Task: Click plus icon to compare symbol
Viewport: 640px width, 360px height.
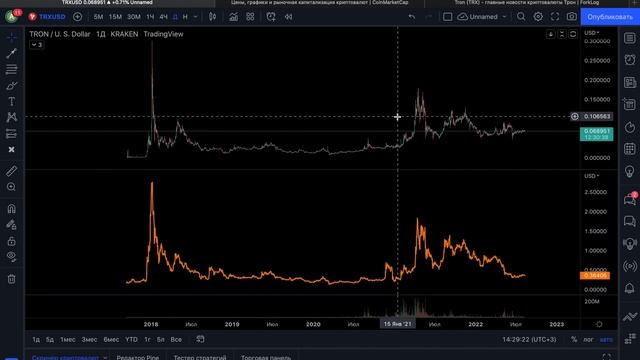Action: [77, 17]
